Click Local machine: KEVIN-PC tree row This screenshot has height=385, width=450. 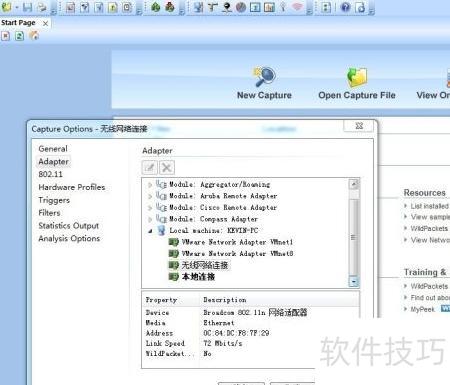coord(213,230)
